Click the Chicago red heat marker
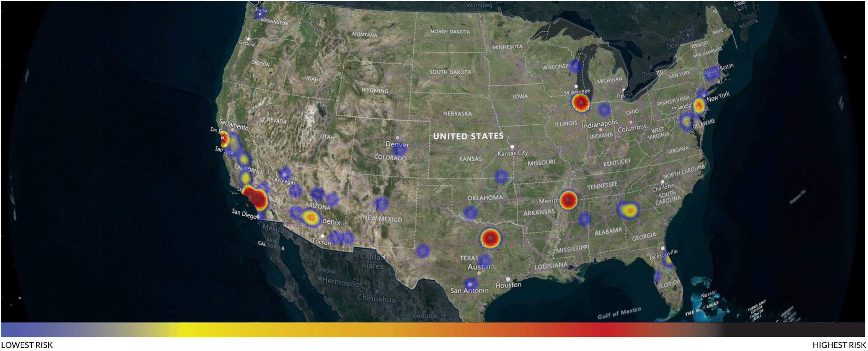 pos(581,103)
